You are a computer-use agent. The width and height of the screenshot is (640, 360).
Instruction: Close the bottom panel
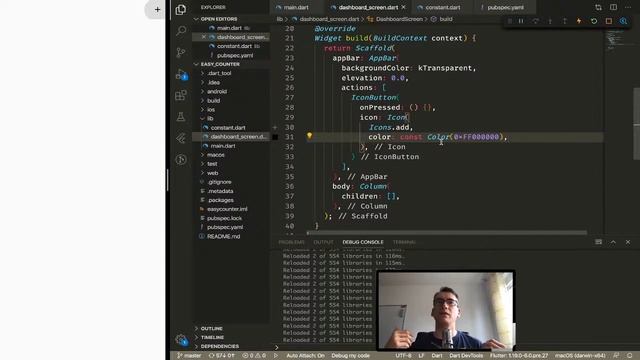click(628, 242)
